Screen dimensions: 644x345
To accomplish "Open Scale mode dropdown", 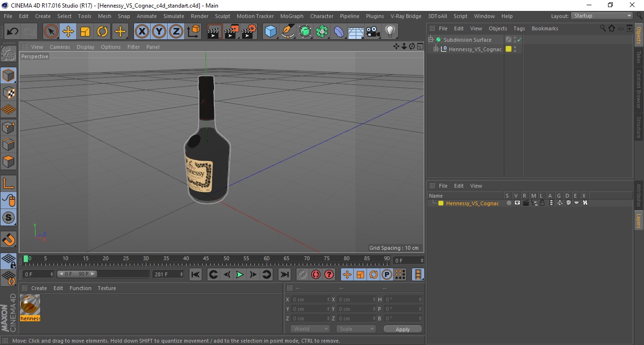I will coord(356,329).
